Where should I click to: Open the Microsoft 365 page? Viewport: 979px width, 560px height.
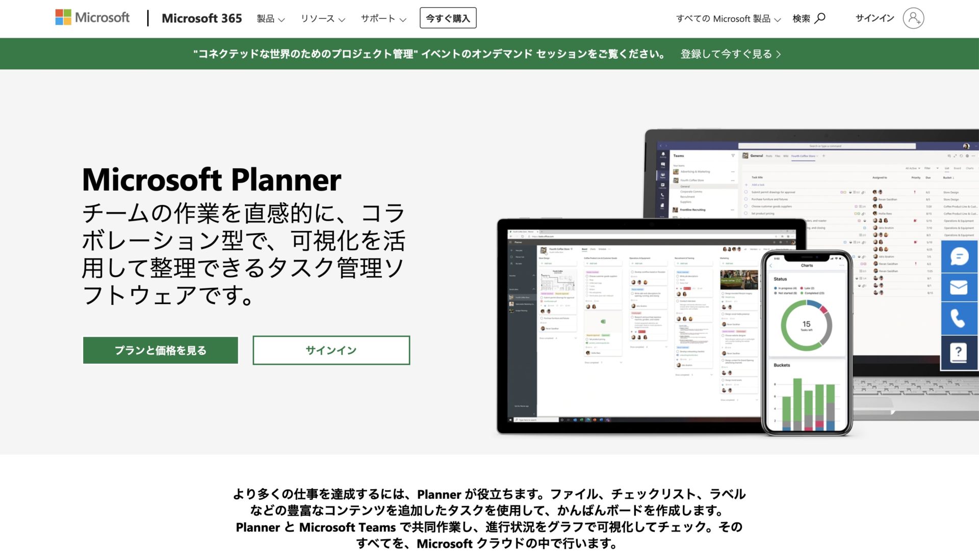(x=202, y=18)
